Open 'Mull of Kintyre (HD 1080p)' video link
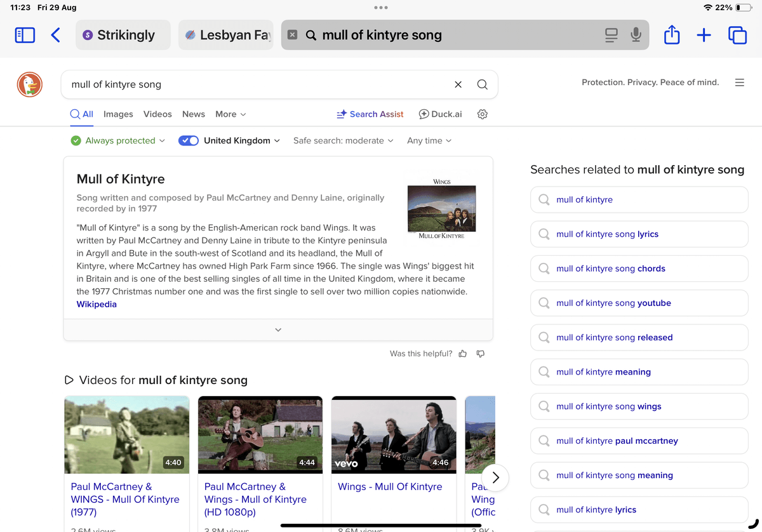The image size is (762, 532). coord(255,500)
